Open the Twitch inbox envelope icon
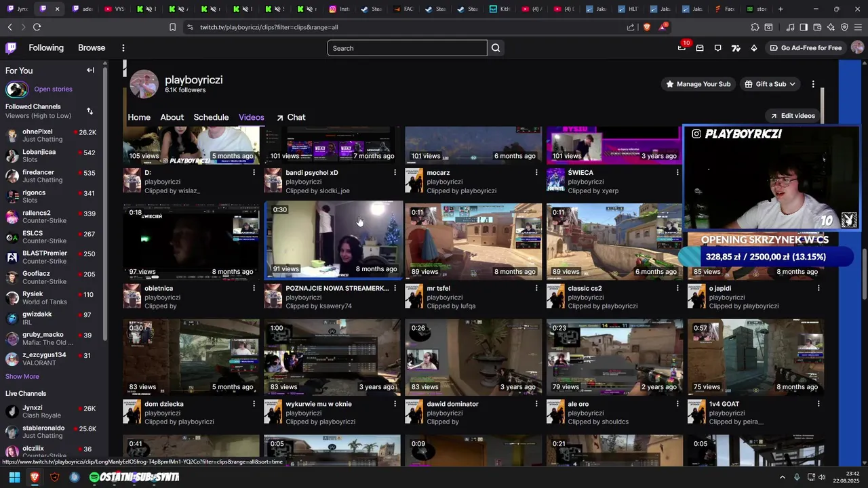868x488 pixels. pyautogui.click(x=700, y=48)
